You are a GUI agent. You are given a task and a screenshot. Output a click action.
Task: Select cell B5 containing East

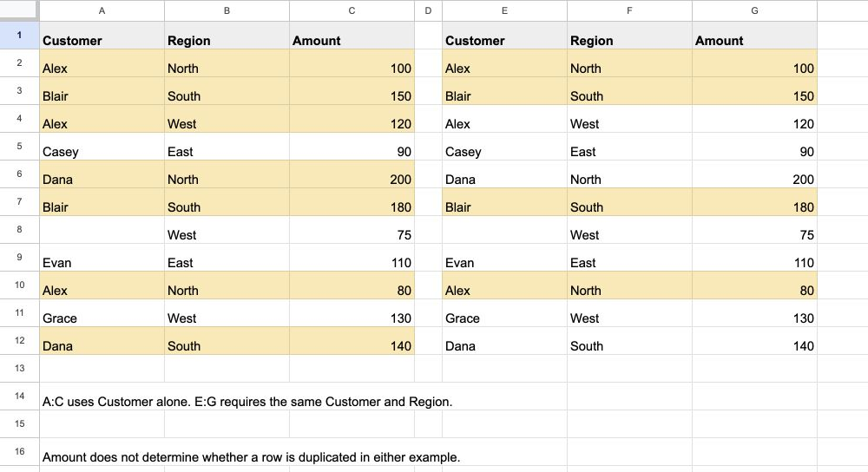click(227, 146)
